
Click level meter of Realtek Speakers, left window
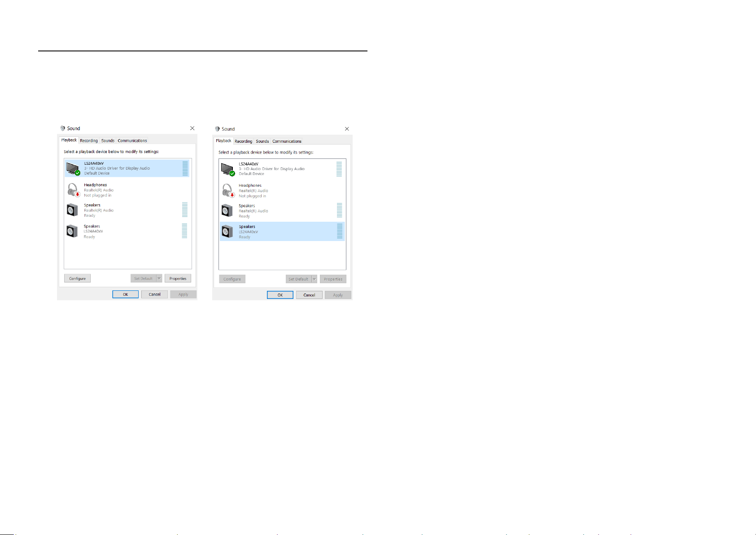tap(185, 210)
